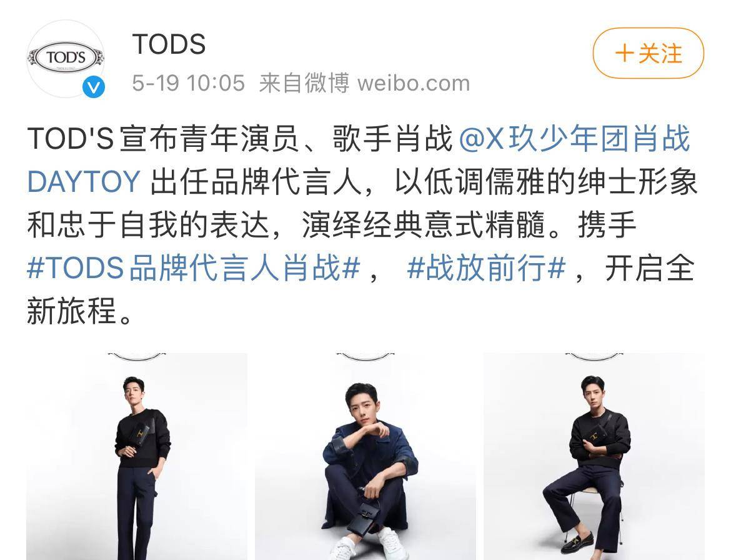The width and height of the screenshot is (731, 560).
Task: Click the logo atop the middle photo
Action: tap(365, 357)
